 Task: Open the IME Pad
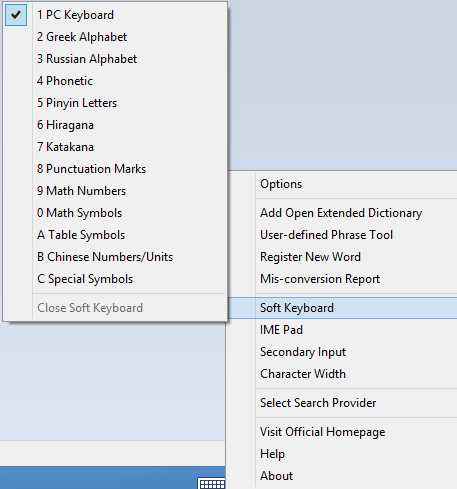342,330
